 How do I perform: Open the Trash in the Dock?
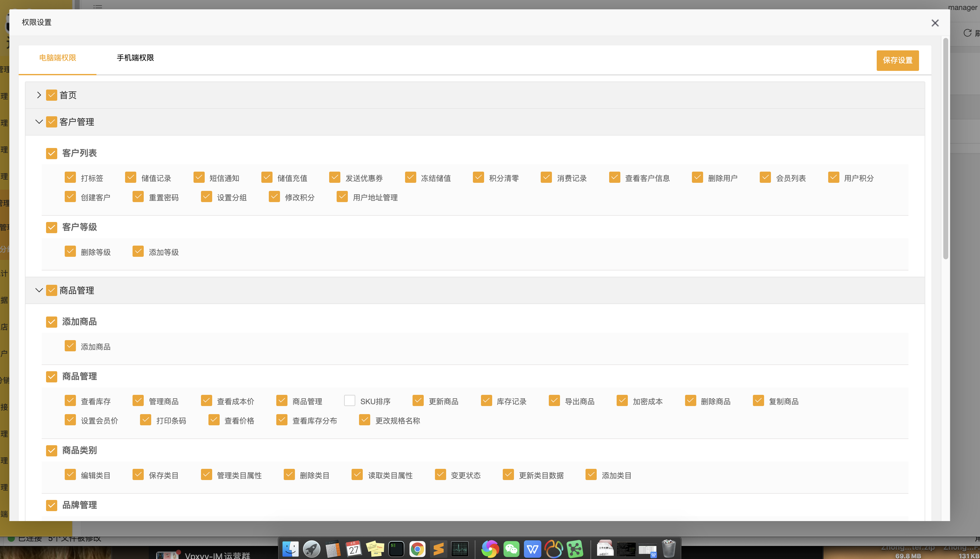tap(669, 549)
